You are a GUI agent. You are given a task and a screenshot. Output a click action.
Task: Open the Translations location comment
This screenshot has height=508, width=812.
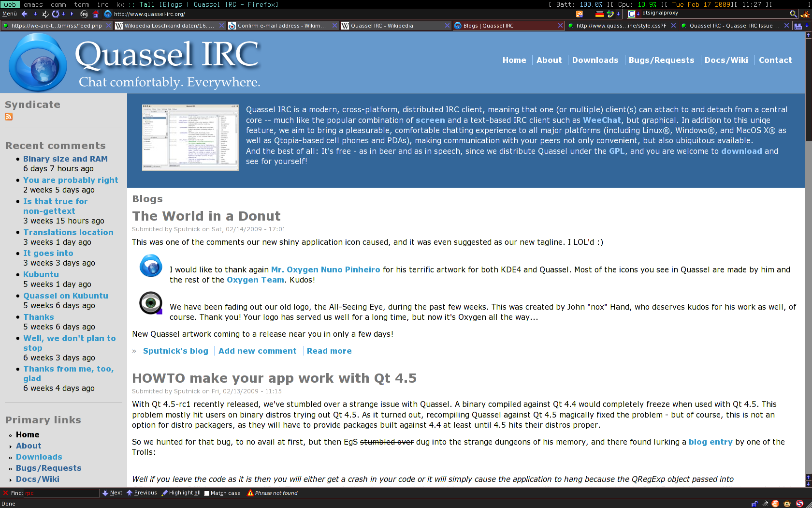click(68, 232)
